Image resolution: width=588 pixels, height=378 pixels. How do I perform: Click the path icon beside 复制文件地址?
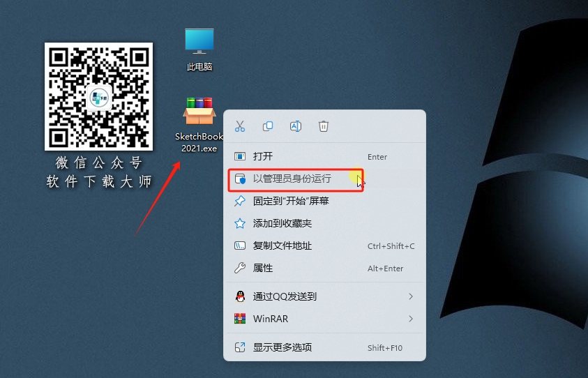click(x=240, y=246)
